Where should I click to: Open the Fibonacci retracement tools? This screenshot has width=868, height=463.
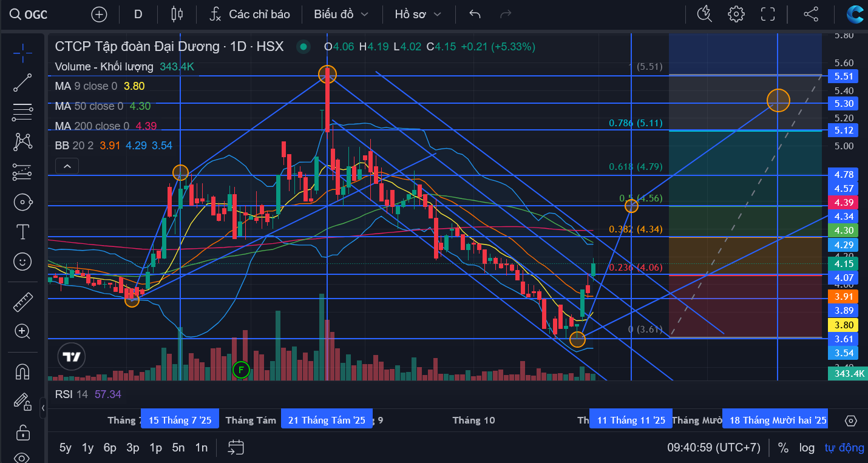point(22,112)
